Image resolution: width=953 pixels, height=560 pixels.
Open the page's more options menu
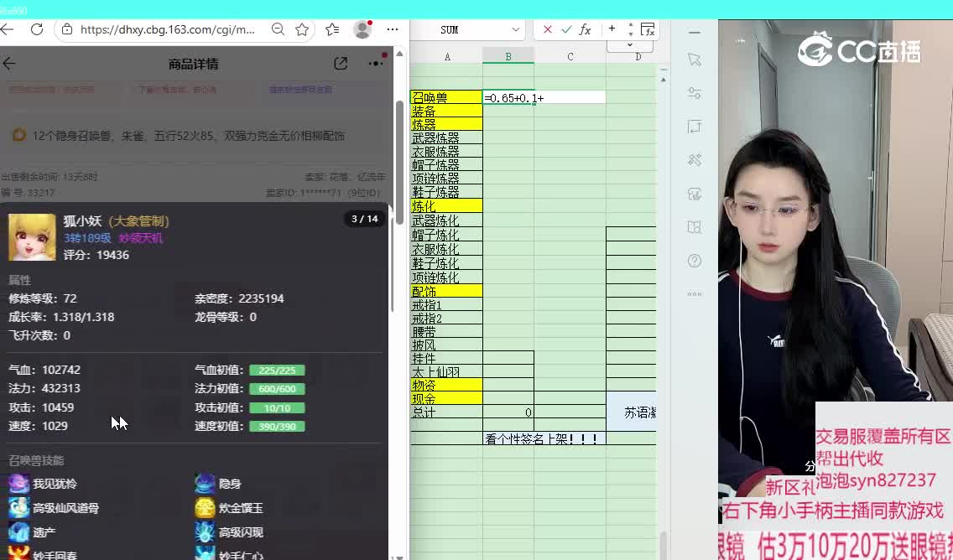tap(375, 64)
